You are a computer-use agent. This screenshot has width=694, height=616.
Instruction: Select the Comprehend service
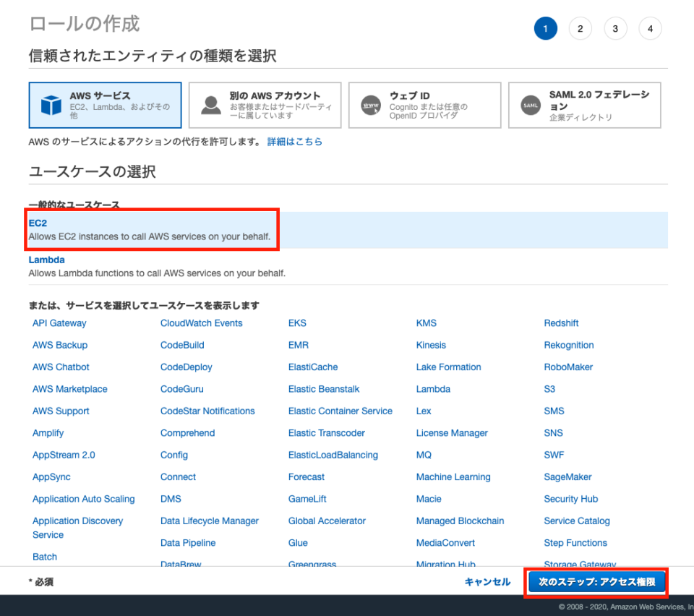[188, 433]
